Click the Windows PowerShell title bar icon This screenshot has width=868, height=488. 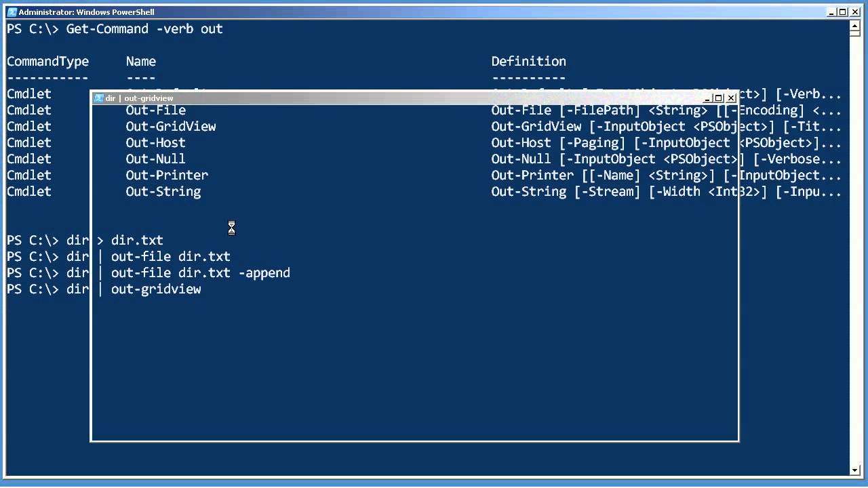(x=12, y=12)
